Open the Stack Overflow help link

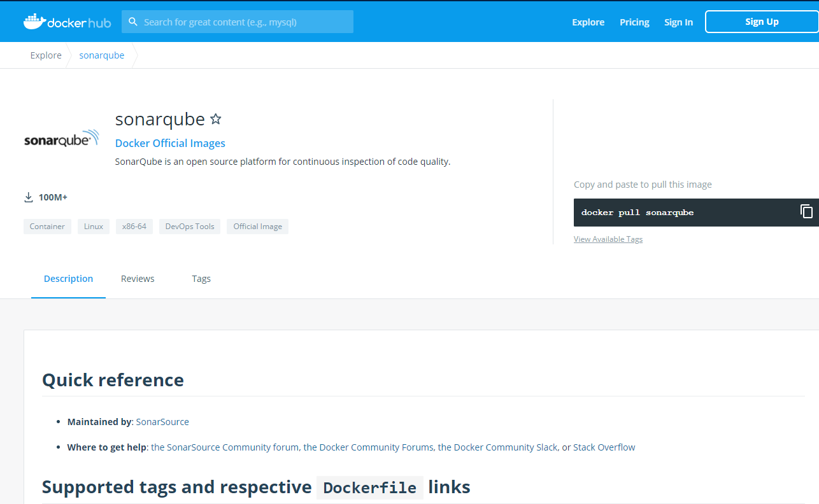604,447
